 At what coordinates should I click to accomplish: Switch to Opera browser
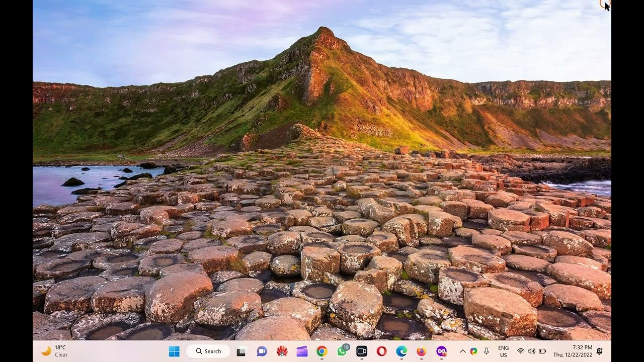[x=381, y=351]
